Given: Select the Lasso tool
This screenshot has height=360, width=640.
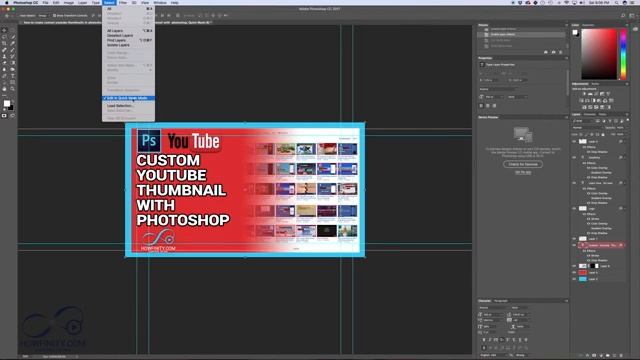Looking at the screenshot, I should click(4, 37).
